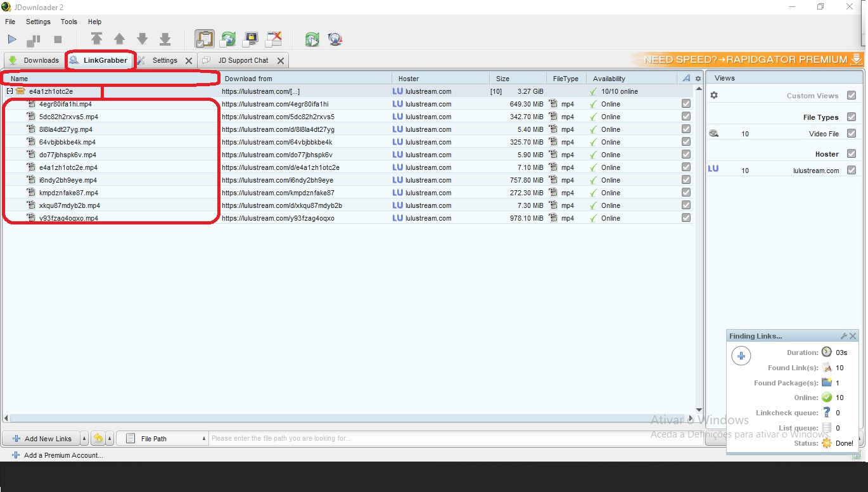Toggle the lulustream.com view checkbox

[852, 171]
